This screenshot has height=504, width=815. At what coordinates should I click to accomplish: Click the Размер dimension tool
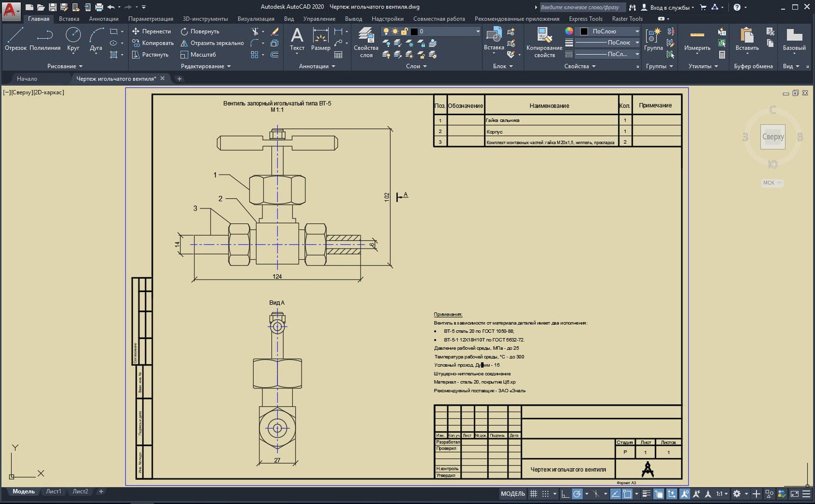pyautogui.click(x=321, y=39)
